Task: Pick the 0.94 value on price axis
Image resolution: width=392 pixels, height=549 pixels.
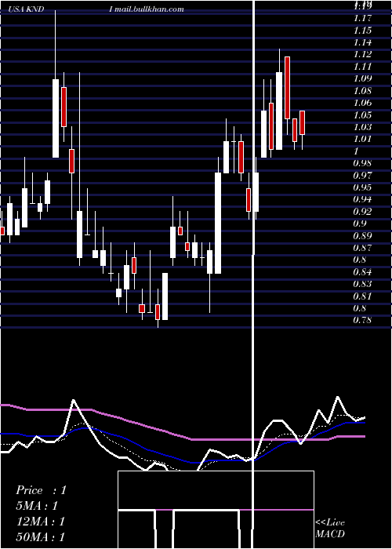Action: pyautogui.click(x=362, y=199)
